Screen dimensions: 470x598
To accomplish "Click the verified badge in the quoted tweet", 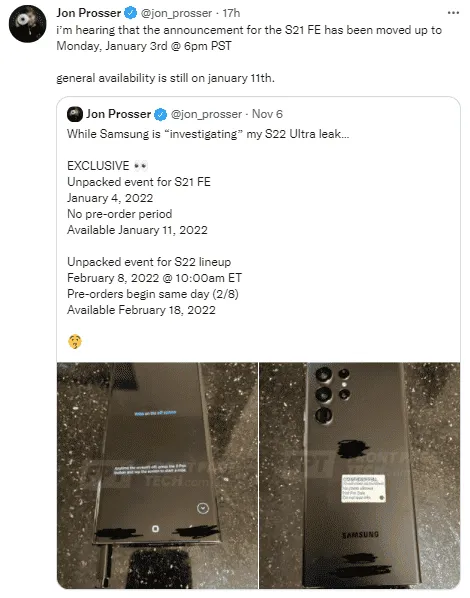I will tap(161, 114).
